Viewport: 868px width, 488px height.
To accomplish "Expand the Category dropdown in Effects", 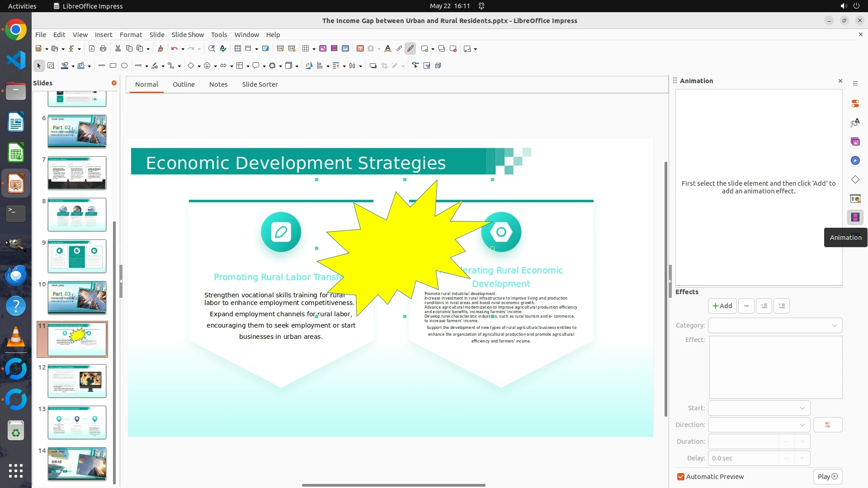I will 775,325.
